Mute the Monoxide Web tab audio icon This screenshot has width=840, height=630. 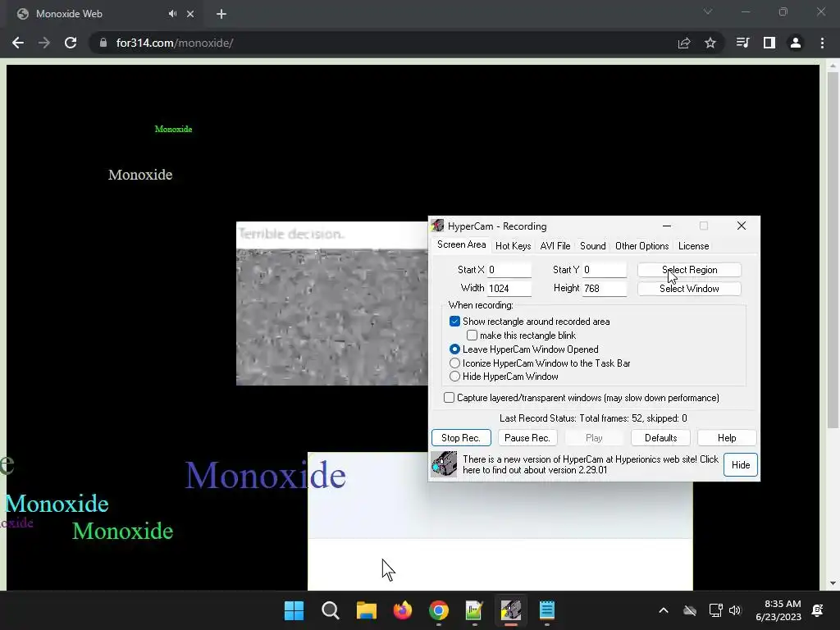click(x=172, y=14)
